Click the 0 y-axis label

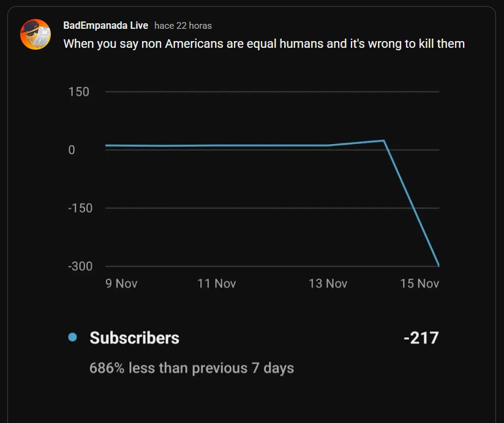tap(72, 150)
